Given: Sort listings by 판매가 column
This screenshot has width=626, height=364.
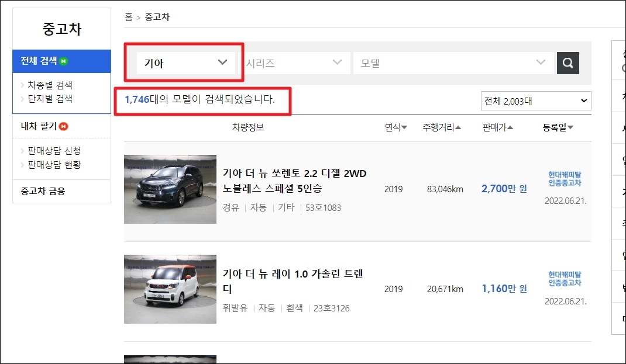Looking at the screenshot, I should [497, 127].
